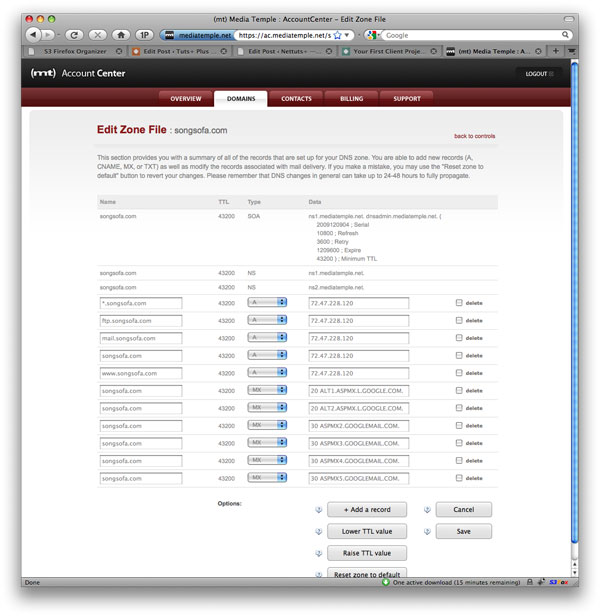Close the Your First Client Project tab

click(x=433, y=51)
